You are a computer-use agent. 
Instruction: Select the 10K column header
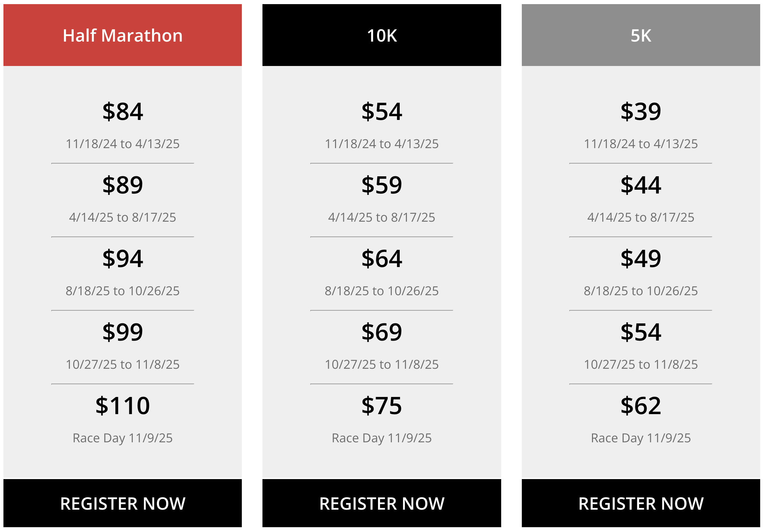pos(381,35)
